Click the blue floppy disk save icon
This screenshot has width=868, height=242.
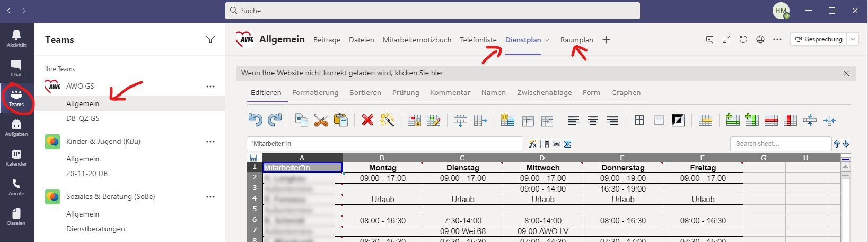point(253,158)
